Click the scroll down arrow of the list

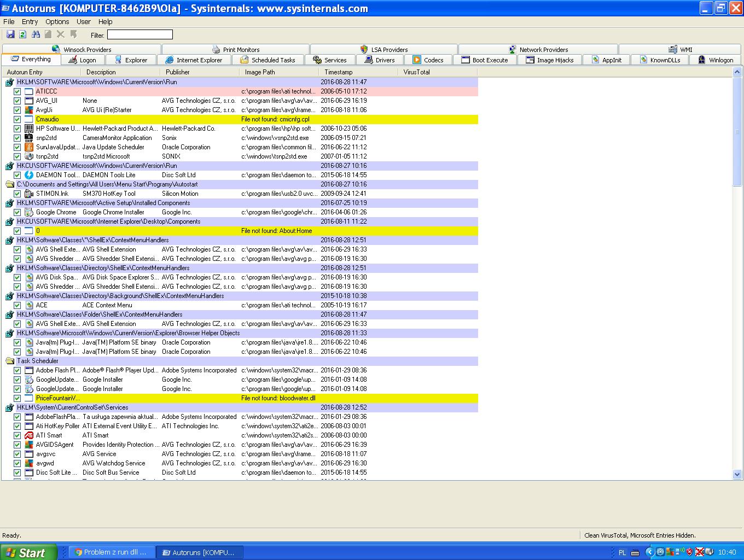pos(737,475)
